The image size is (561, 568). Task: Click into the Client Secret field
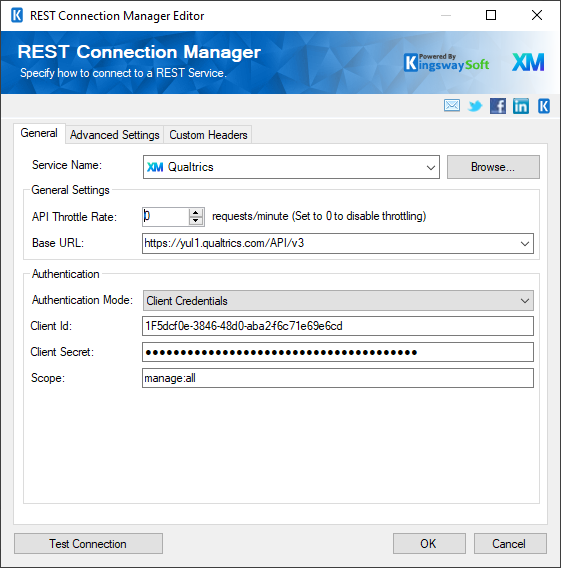(x=338, y=352)
